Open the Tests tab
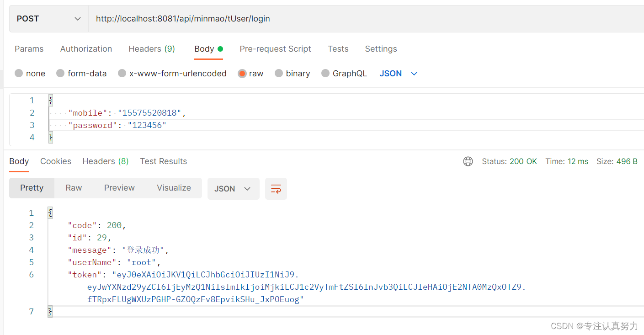 click(338, 49)
